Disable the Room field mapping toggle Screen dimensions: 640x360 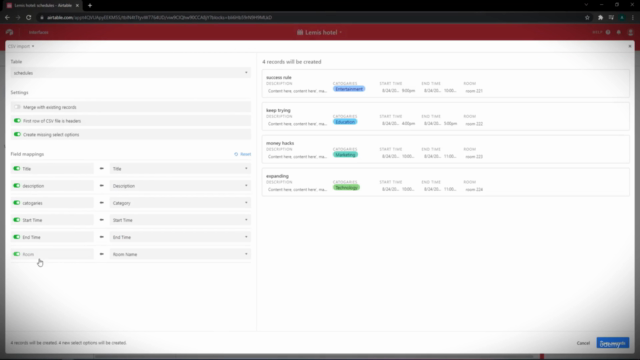pyautogui.click(x=17, y=254)
